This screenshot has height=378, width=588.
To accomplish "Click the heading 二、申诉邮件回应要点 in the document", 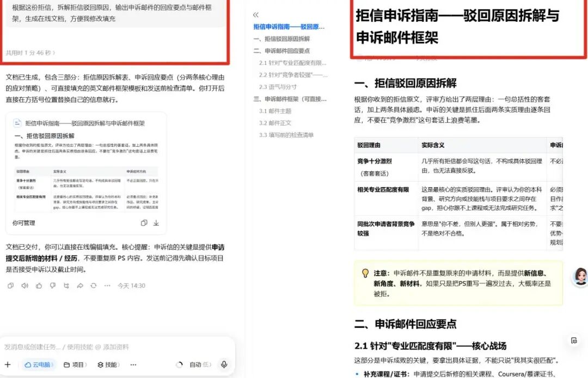I will pyautogui.click(x=406, y=324).
